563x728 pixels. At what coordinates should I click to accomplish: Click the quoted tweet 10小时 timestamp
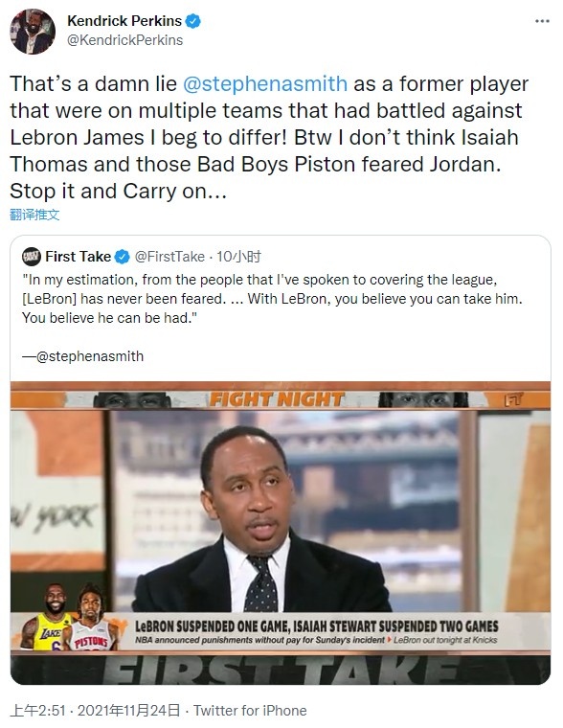[x=238, y=257]
